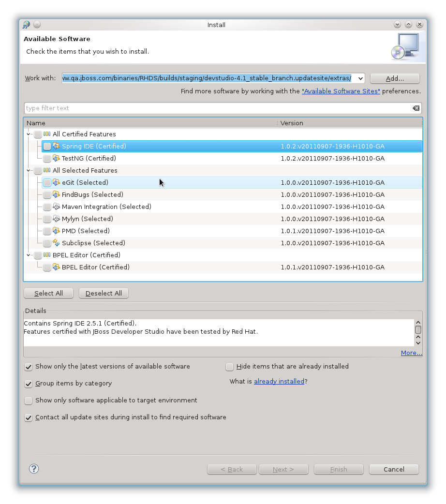Enable Hide items that are already installed
The image size is (446, 504).
pos(230,367)
